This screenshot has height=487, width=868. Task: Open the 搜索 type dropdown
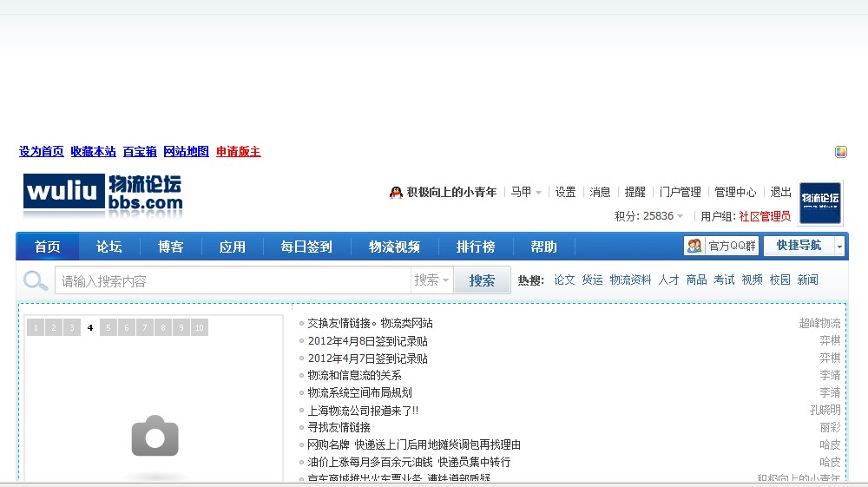pos(431,280)
